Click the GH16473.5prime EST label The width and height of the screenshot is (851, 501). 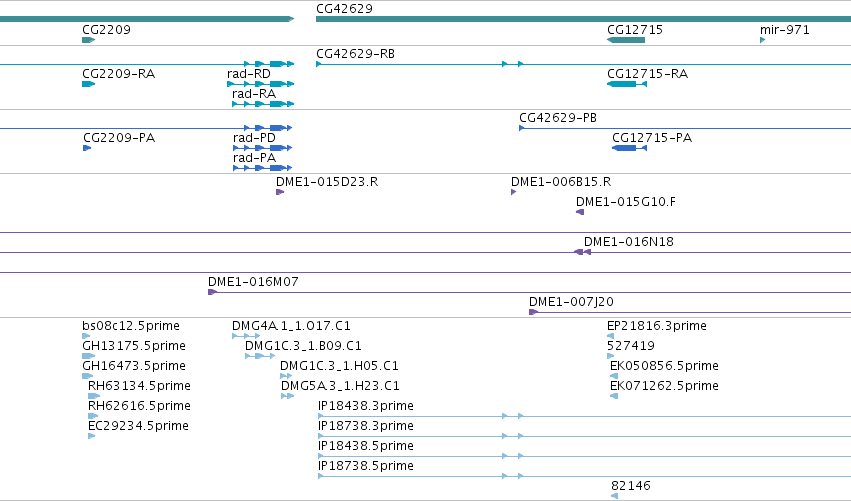(x=134, y=366)
